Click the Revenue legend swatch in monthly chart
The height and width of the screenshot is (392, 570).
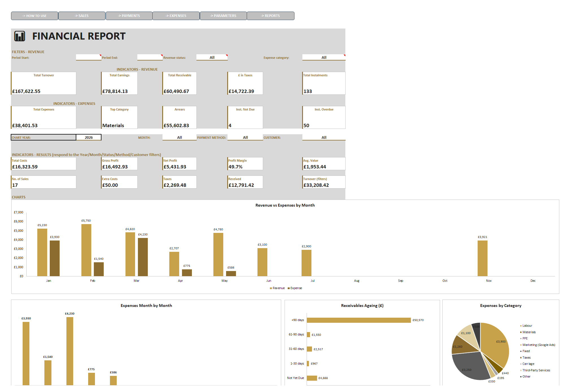pyautogui.click(x=271, y=288)
